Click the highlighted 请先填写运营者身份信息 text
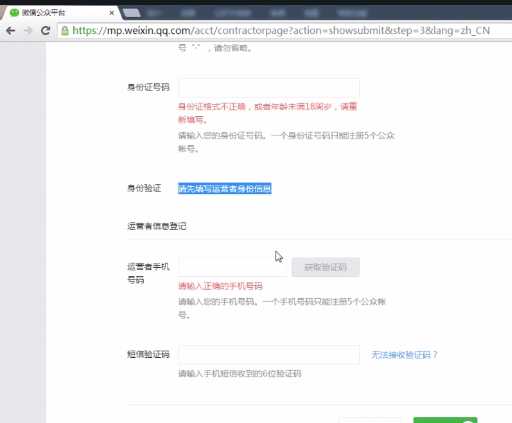The height and width of the screenshot is (423, 512). click(225, 188)
